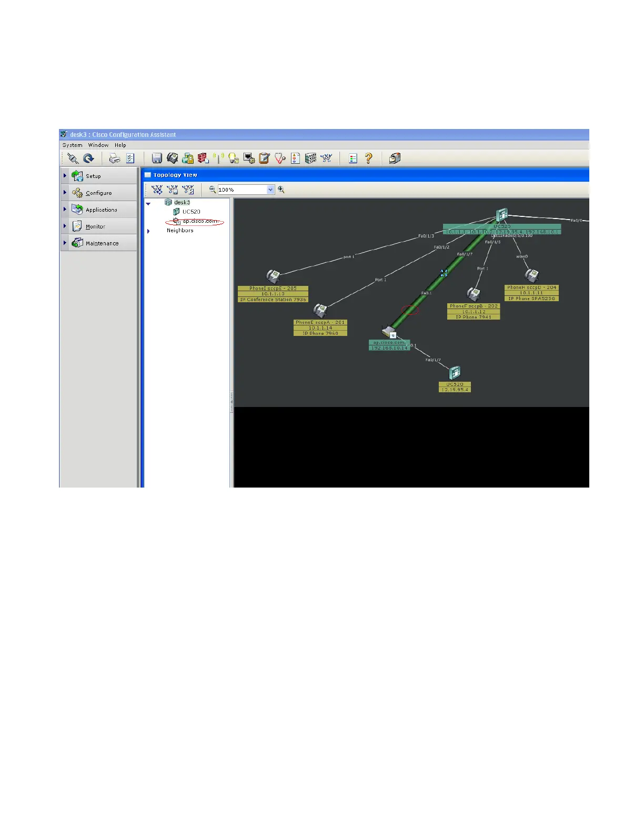
Task: Open the System menu
Action: click(73, 145)
